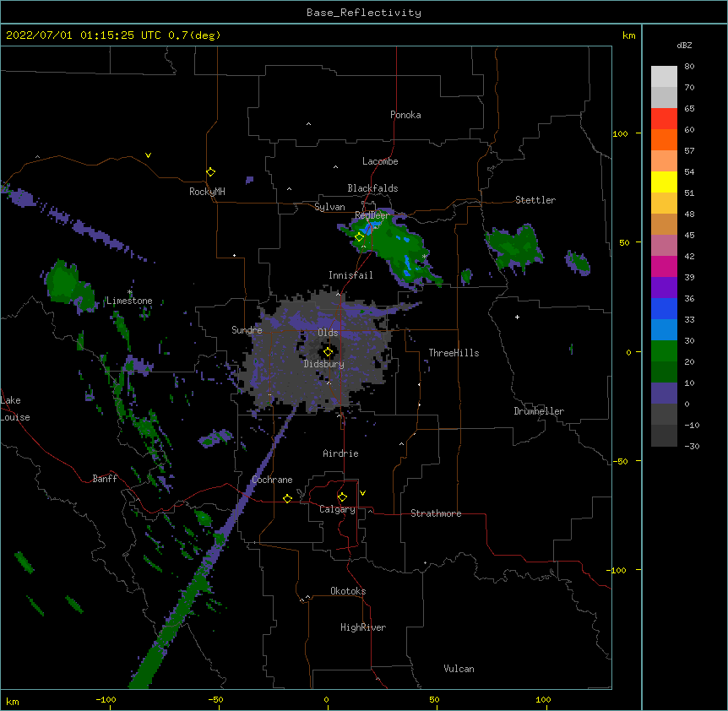This screenshot has height=711, width=728.
Task: Pick the red 60–65 dBZ legend color
Action: 664,119
